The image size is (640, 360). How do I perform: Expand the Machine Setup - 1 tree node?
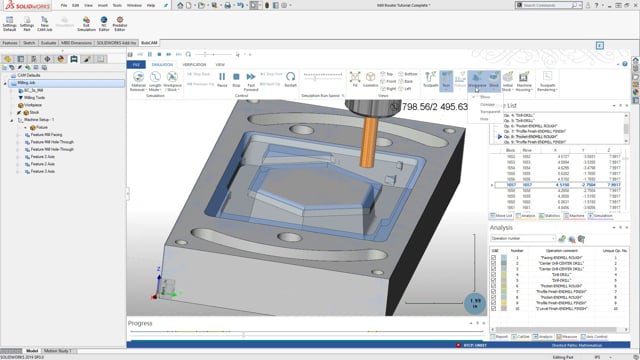click(x=12, y=120)
